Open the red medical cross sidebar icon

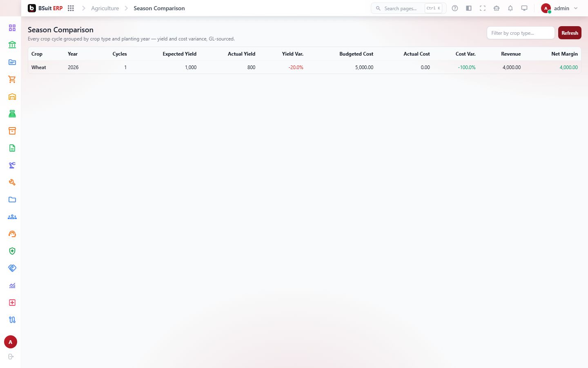(12, 303)
